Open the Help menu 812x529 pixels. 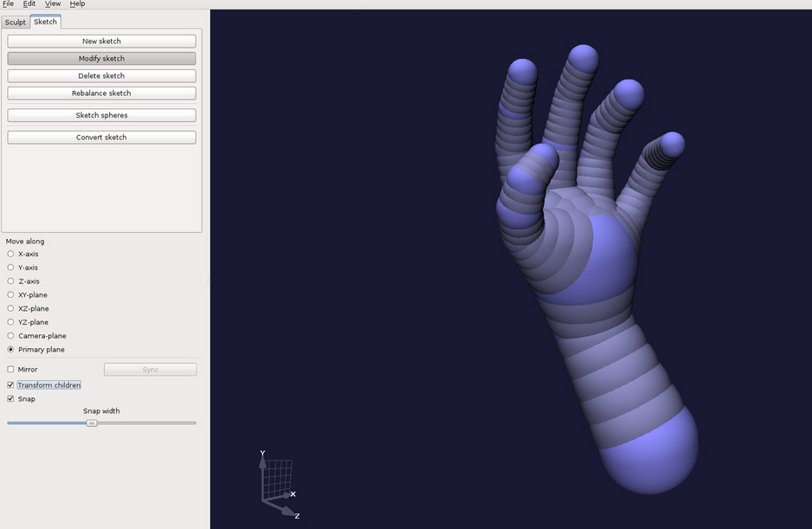(x=77, y=3)
